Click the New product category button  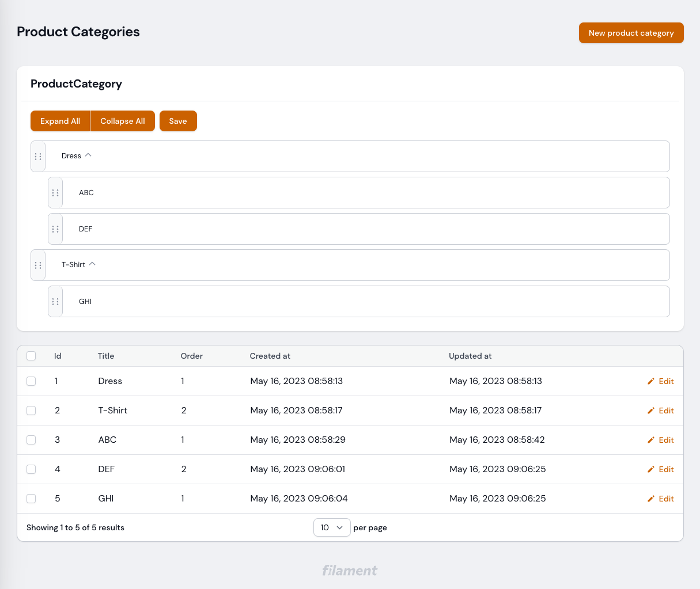(631, 33)
